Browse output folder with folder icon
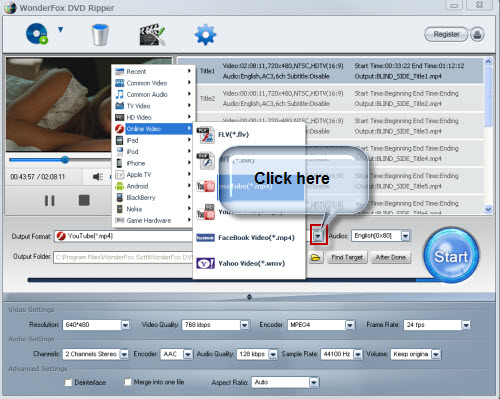This screenshot has width=500, height=399. [x=315, y=257]
